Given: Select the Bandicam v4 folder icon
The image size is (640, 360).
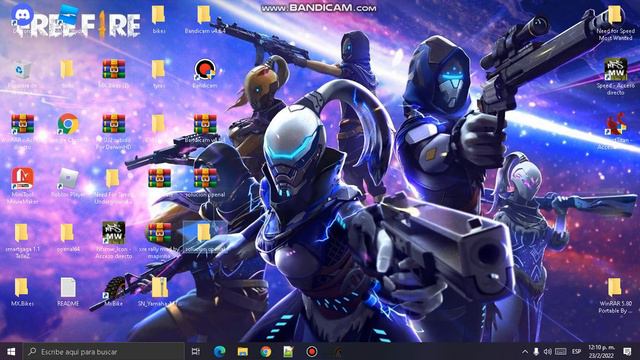Looking at the screenshot, I should click(x=204, y=15).
